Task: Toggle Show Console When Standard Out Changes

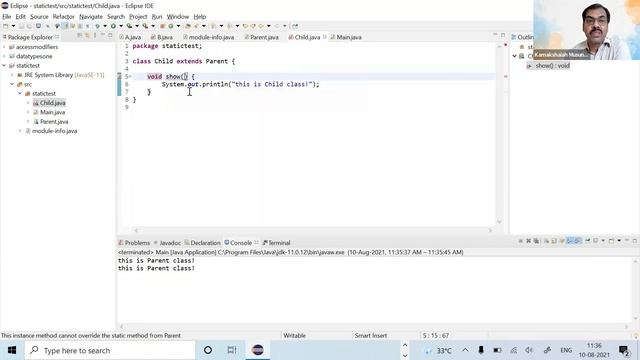Action: pos(570,241)
